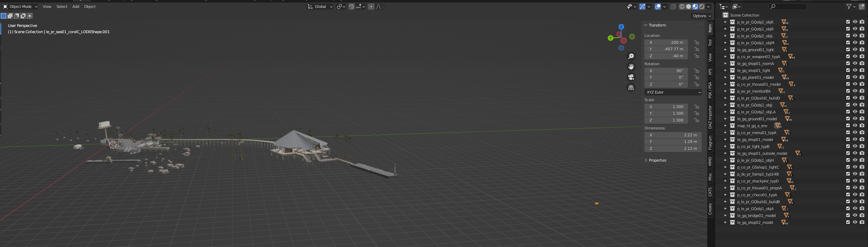This screenshot has height=247, width=868.
Task: Switch to the MMD sidebar tab
Action: (x=710, y=161)
